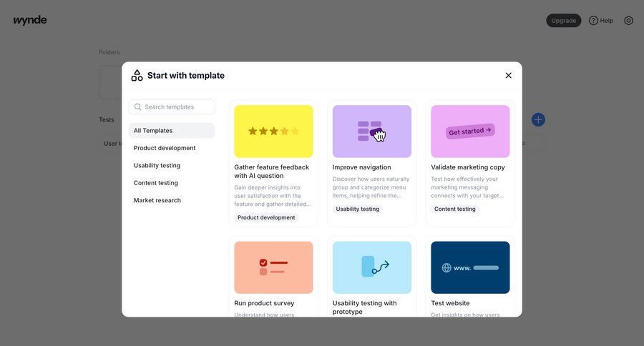
Task: Choose Validate marketing copy thumbnail
Action: pyautogui.click(x=470, y=132)
